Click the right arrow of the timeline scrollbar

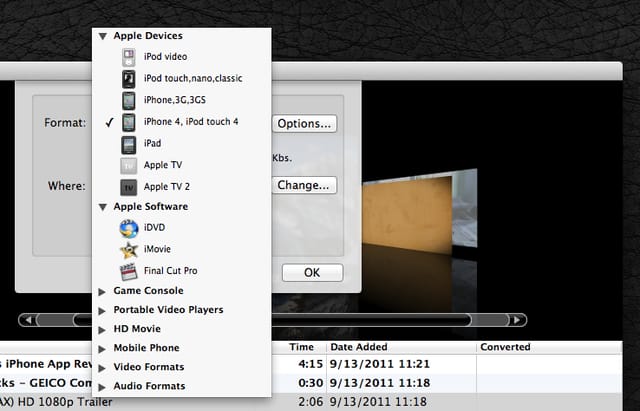pyautogui.click(x=518, y=320)
